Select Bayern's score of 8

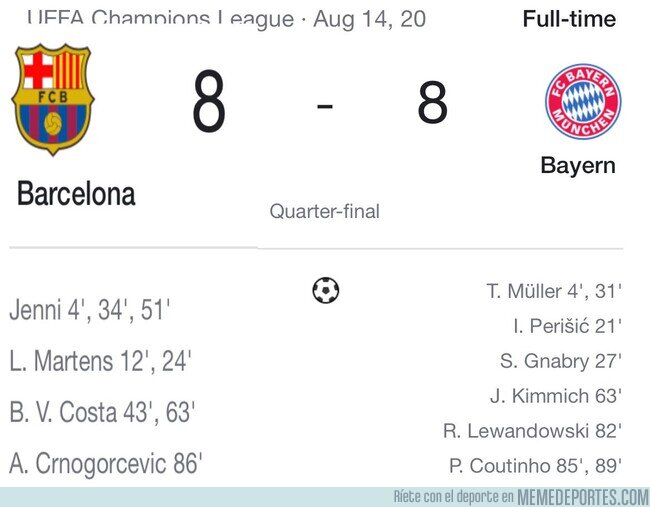coord(432,102)
